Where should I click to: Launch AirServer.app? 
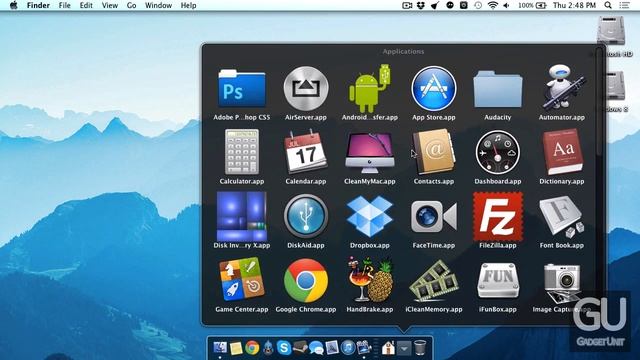(306, 89)
